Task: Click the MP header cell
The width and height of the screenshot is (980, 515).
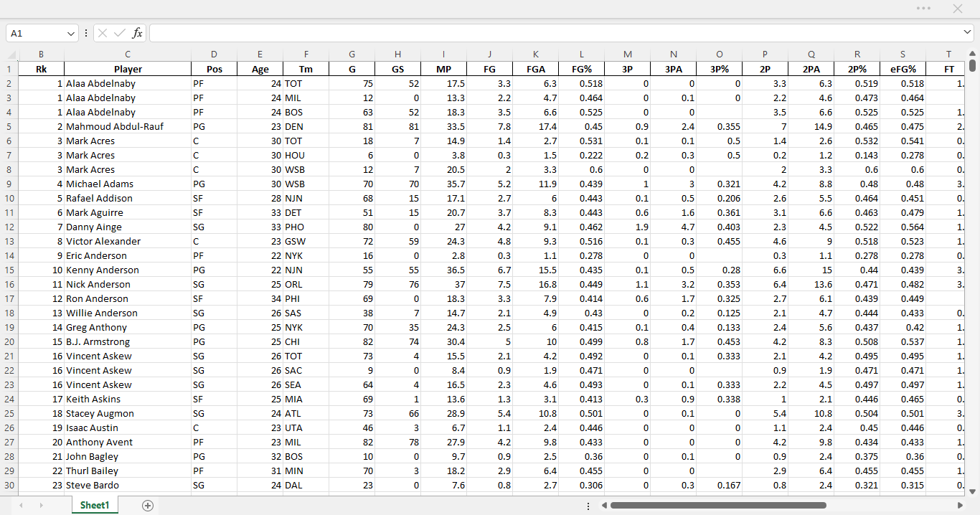Action: pyautogui.click(x=443, y=69)
